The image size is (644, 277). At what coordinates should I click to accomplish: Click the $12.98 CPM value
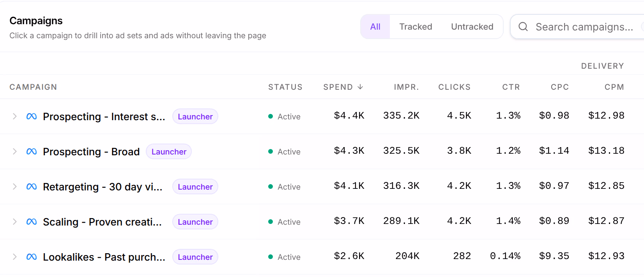click(x=606, y=115)
